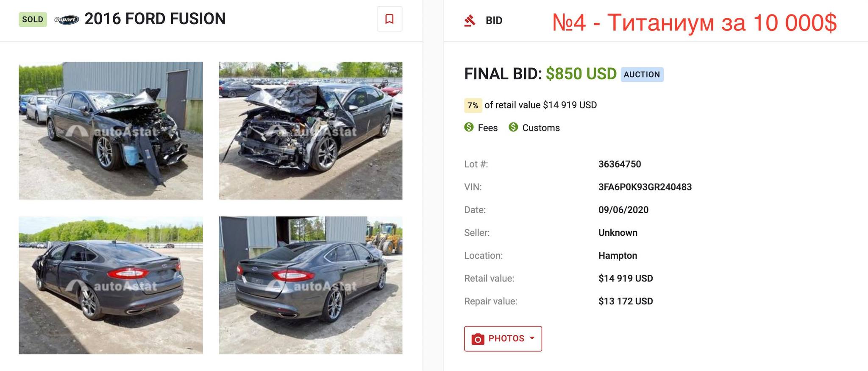The width and height of the screenshot is (868, 371).
Task: Click the bookmark icon to save lot
Action: coord(389,19)
